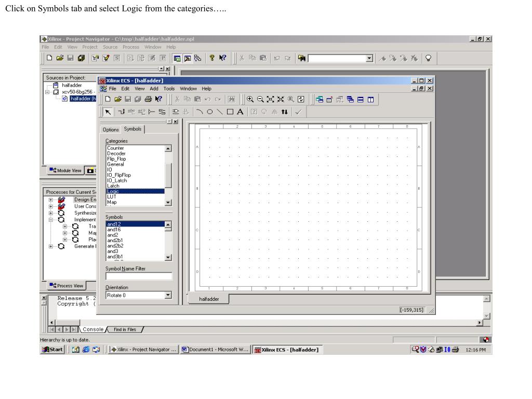Click Print icon in ECS toolbar
This screenshot has width=532, height=399.
coord(148,99)
